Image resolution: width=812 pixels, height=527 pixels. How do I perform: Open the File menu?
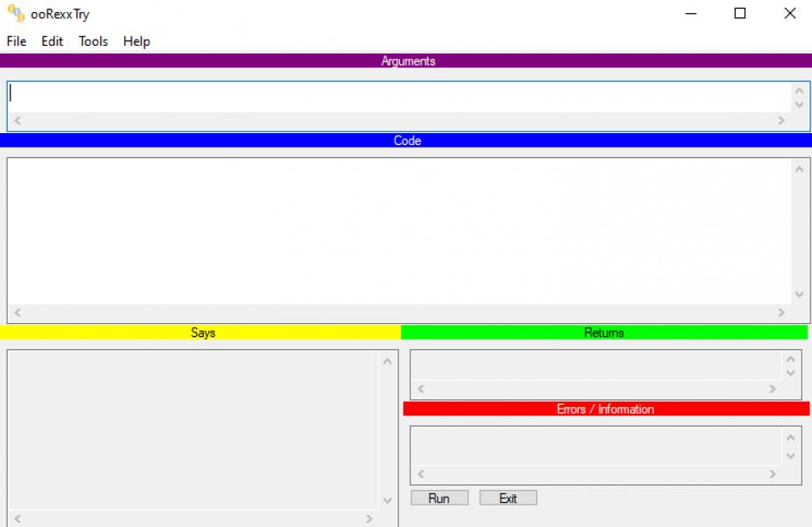point(16,41)
